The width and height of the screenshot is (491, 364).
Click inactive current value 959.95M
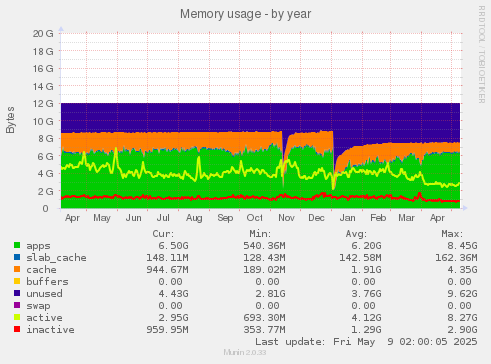[x=167, y=330]
